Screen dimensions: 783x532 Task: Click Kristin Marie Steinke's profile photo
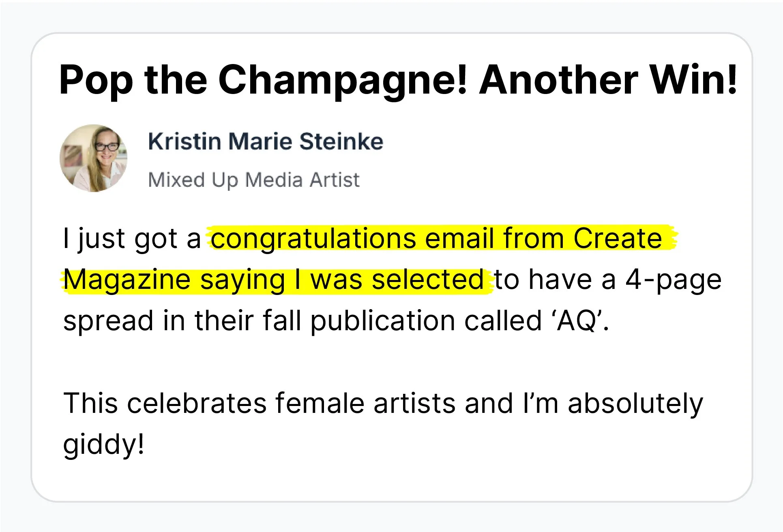94,158
